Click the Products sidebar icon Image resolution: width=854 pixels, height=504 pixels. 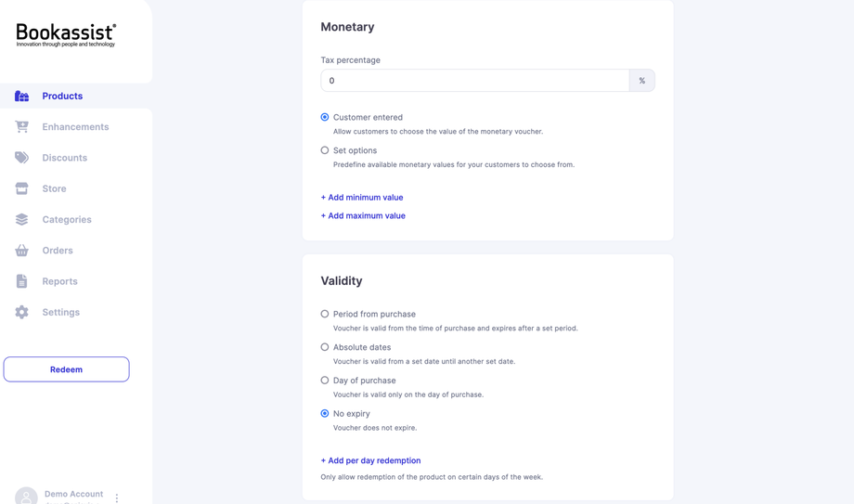pyautogui.click(x=21, y=97)
